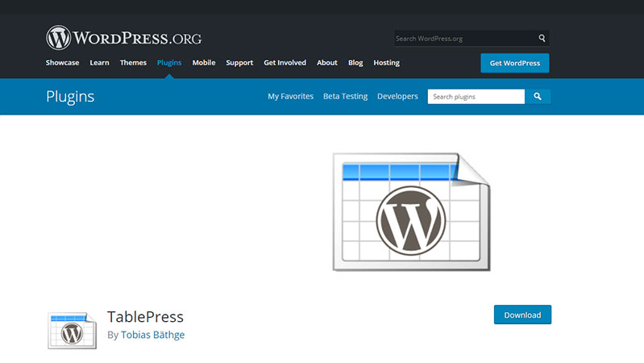Visit the Blog link
The height and width of the screenshot is (363, 644).
point(355,62)
